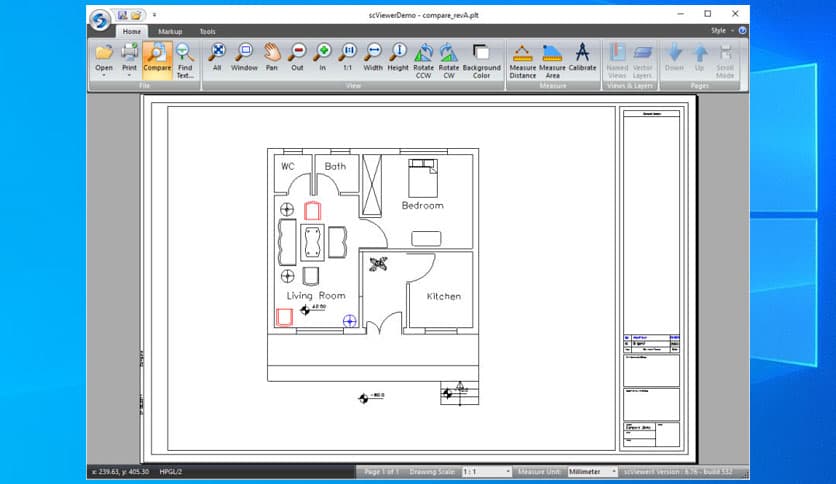Switch to the Home tab

pos(132,31)
